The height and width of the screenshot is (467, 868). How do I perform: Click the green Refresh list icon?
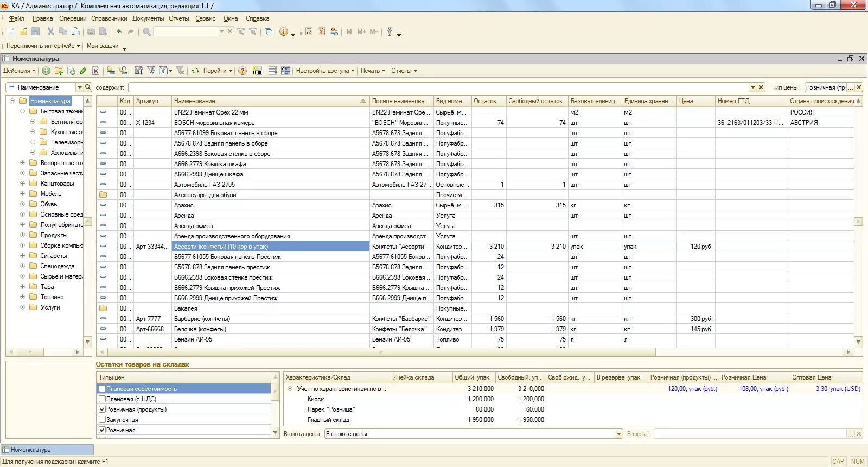pyautogui.click(x=195, y=71)
